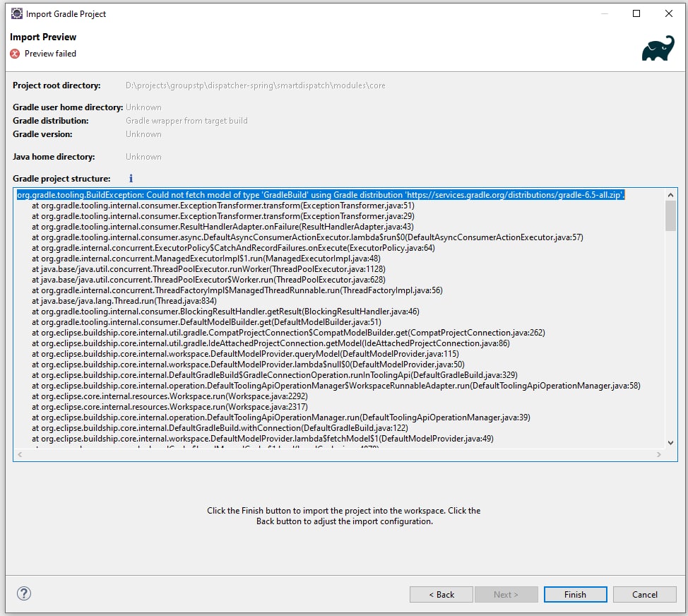Click the Java home directory Unknown value
This screenshot has width=688, height=616.
pyautogui.click(x=143, y=157)
